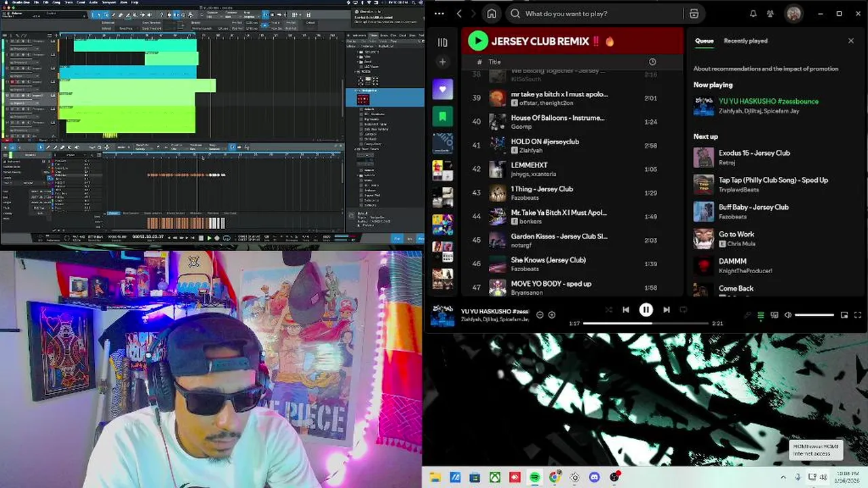Screen dimensions: 868x488
Task: Open the Spotify miniplayer icon
Action: point(844,314)
